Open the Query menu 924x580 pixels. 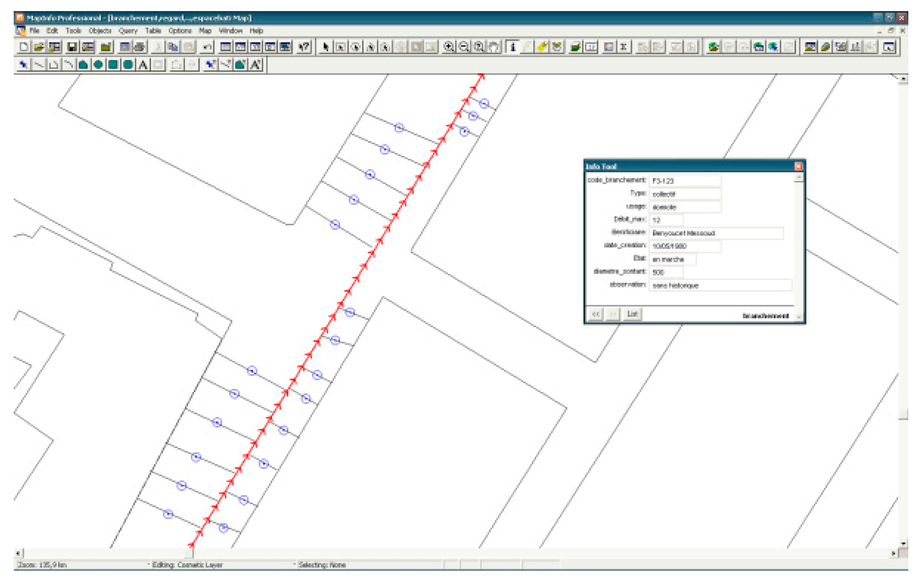(x=128, y=31)
